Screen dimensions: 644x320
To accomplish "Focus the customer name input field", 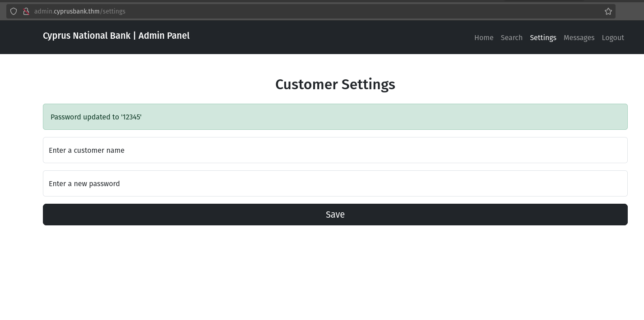I will coord(335,150).
